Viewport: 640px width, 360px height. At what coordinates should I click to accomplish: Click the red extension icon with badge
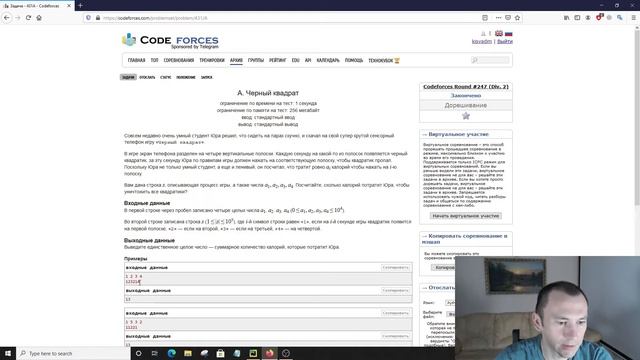coord(599,18)
